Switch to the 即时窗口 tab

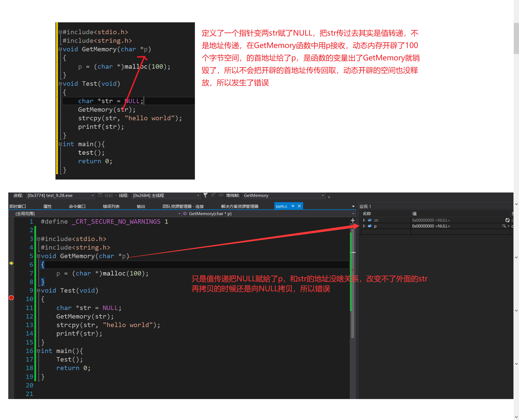coord(18,206)
